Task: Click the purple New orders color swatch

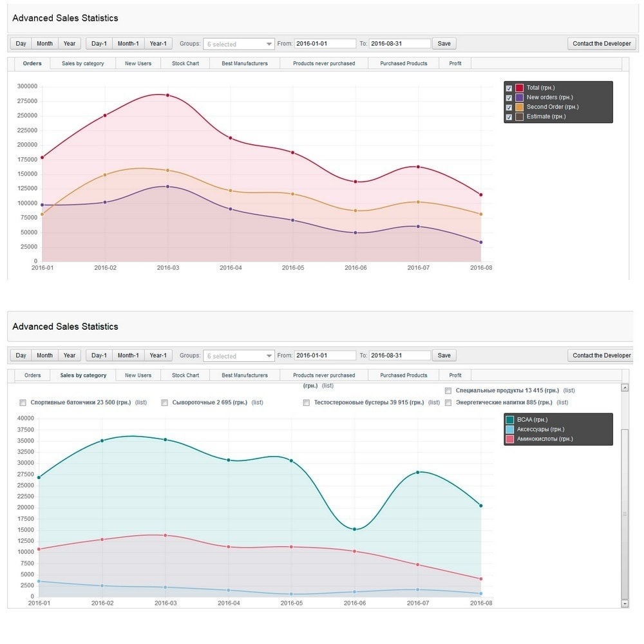Action: coord(520,98)
